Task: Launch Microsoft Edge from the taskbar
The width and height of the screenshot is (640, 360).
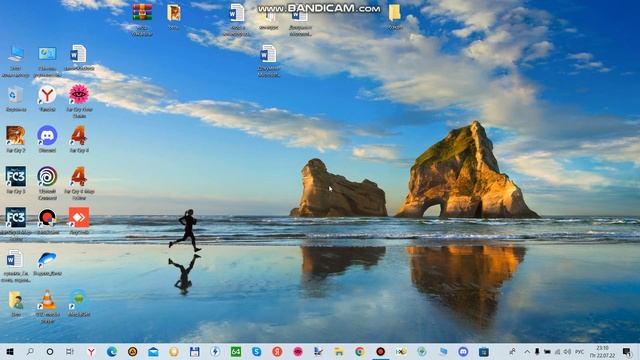Action: coord(111,351)
